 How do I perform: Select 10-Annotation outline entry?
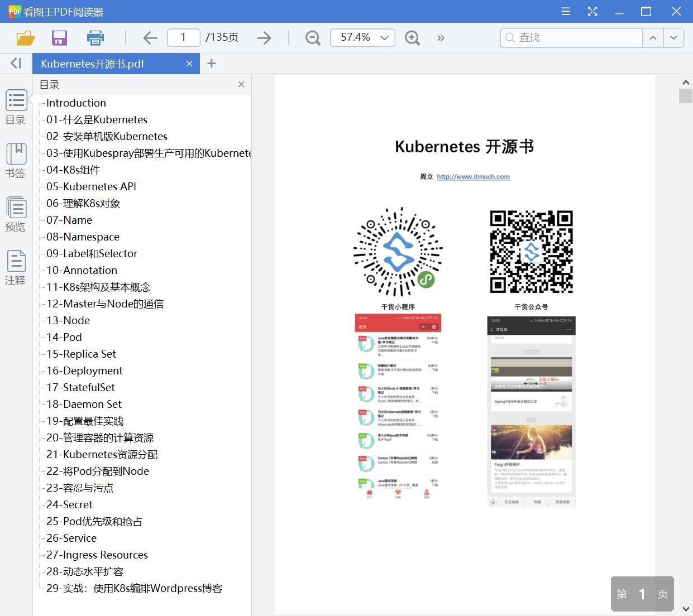82,270
